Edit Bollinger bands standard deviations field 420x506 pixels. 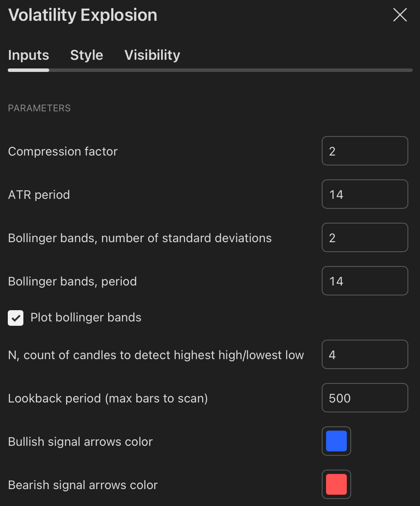[x=365, y=238]
